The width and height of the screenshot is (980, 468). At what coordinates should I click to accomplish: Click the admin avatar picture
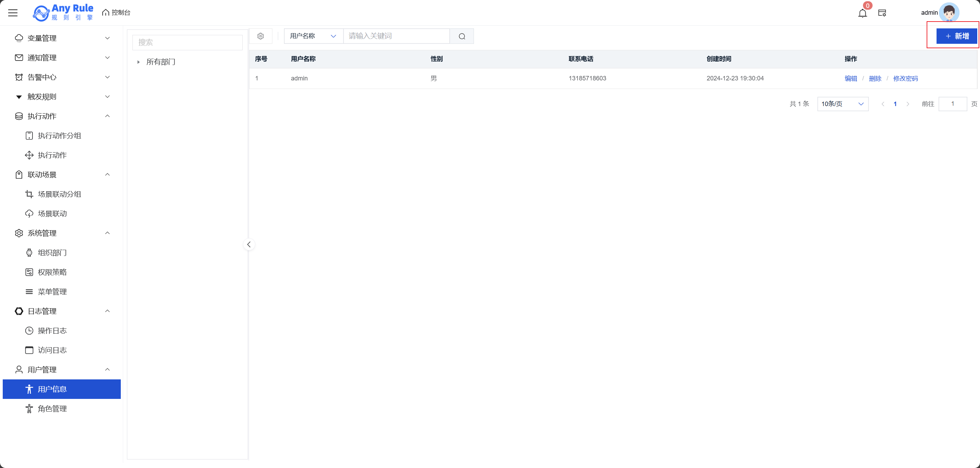[x=949, y=13]
